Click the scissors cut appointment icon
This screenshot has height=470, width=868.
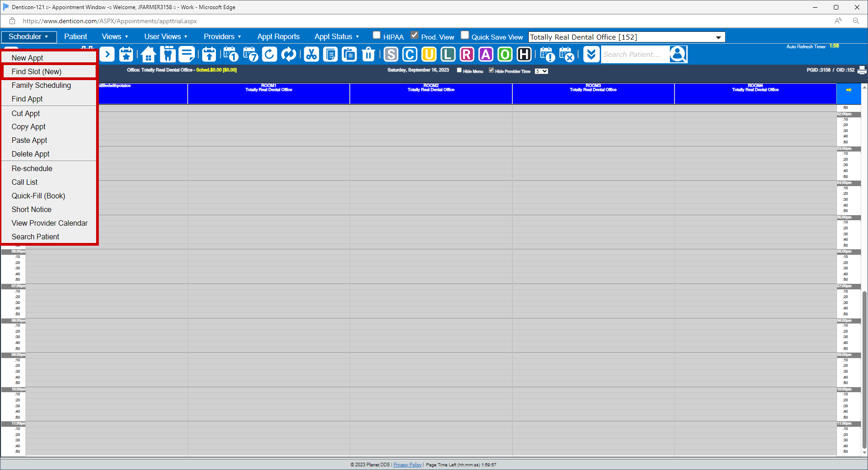pos(311,55)
